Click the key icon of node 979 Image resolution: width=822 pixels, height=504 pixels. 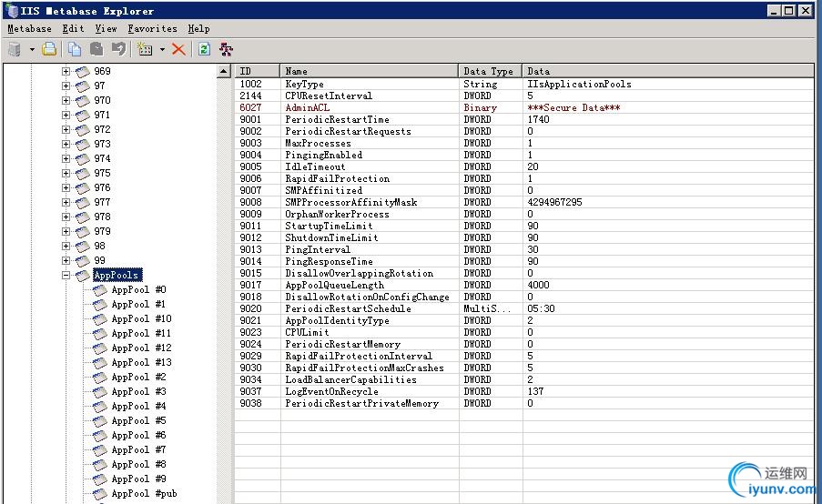tap(82, 232)
